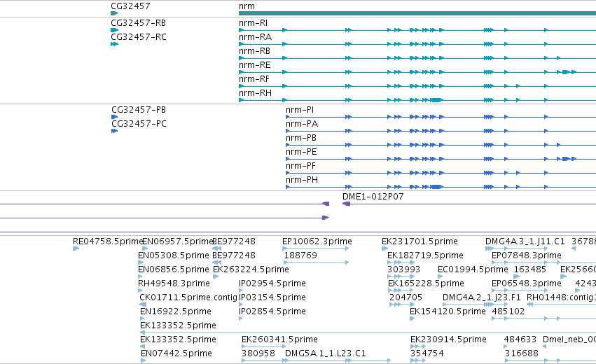596x364 pixels.
Task: Select protein CG32457-PB label
Action: coord(139,109)
